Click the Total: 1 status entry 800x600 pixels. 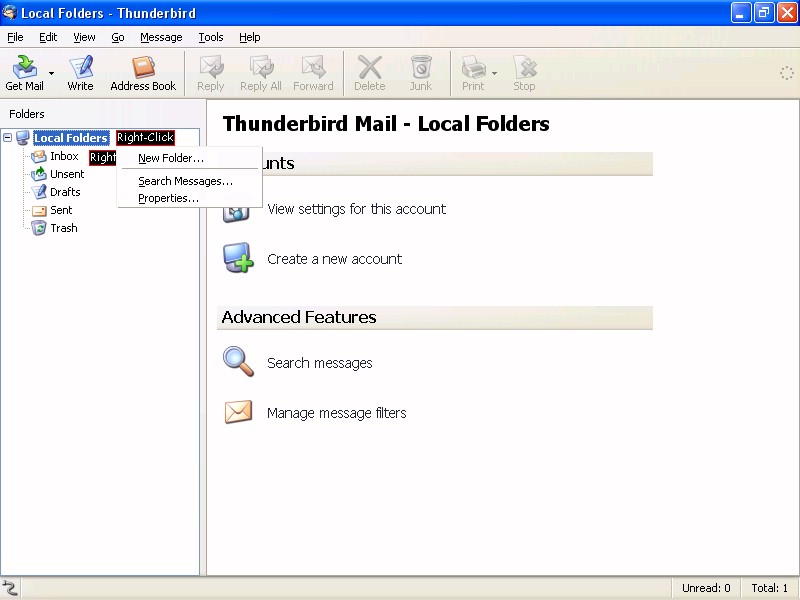769,588
